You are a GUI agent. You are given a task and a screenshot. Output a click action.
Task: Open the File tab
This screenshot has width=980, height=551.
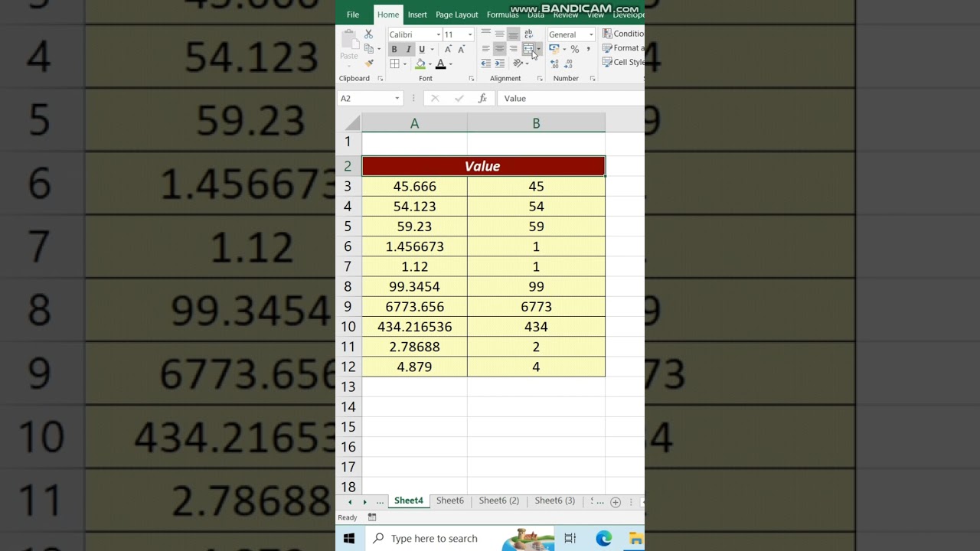tap(353, 15)
